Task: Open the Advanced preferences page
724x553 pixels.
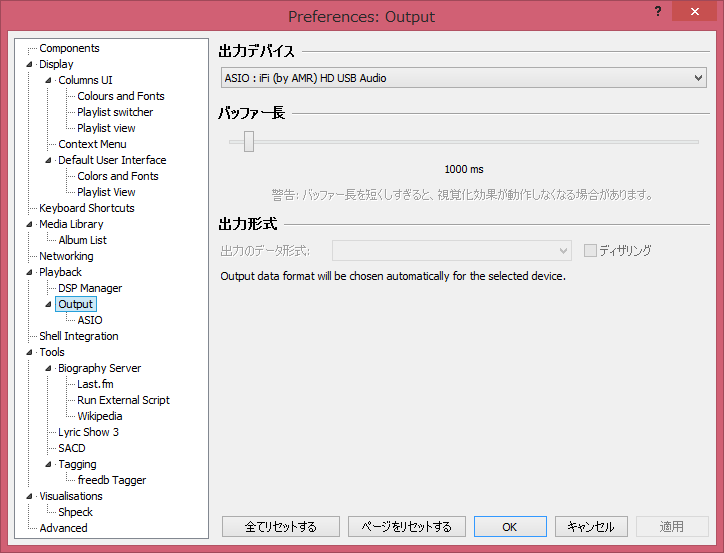Action: pyautogui.click(x=63, y=528)
